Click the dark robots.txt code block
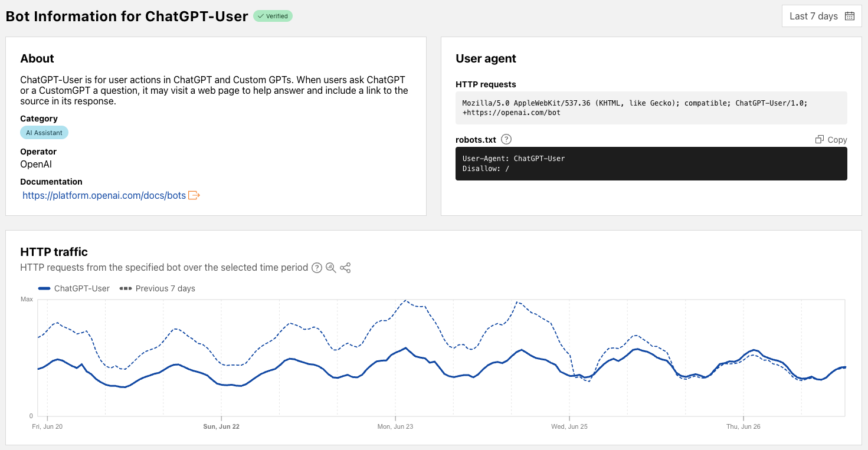 tap(651, 163)
